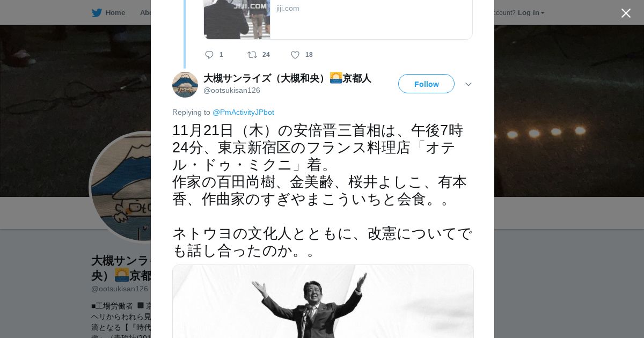Click the Twitter bird Home icon
Viewport: 644px width, 338px height.
[x=97, y=12]
